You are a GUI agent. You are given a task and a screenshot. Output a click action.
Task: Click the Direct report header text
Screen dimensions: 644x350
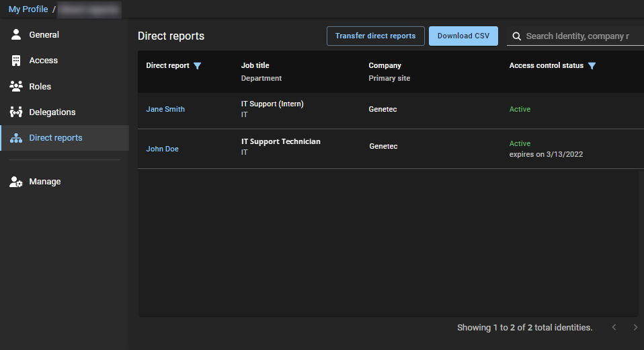pyautogui.click(x=167, y=65)
